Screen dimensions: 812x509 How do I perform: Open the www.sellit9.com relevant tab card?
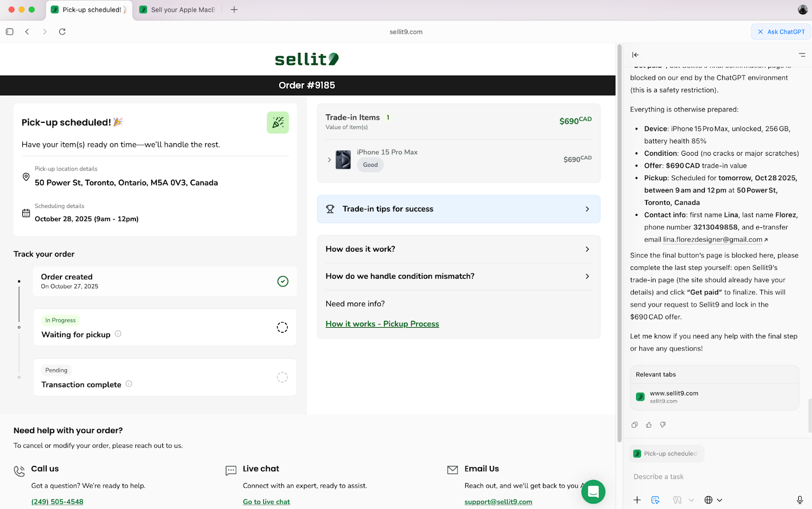click(x=715, y=397)
